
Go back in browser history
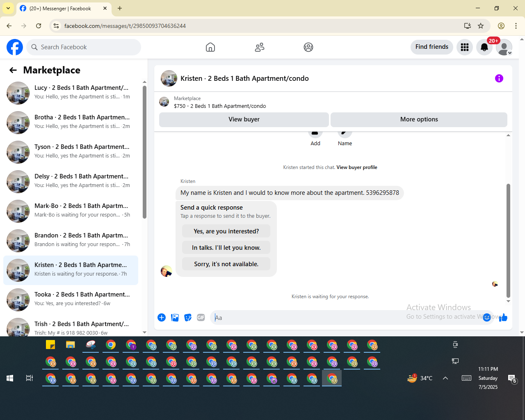[9, 26]
